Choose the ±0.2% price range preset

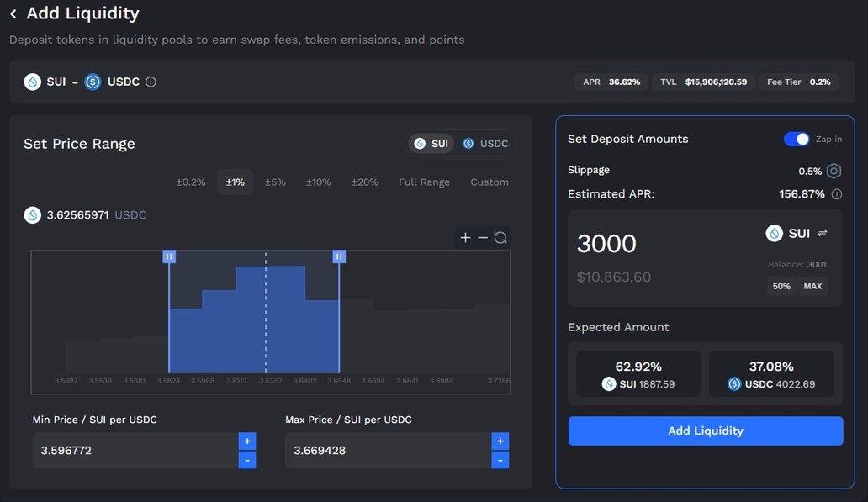191,182
